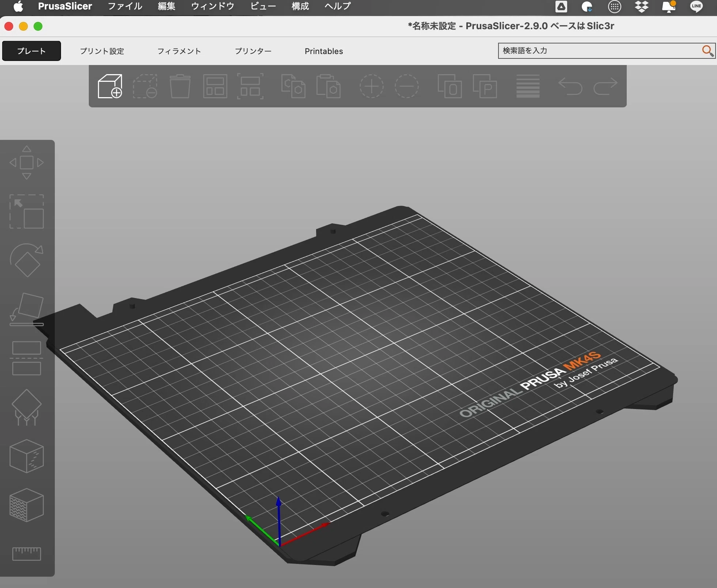Open the フィラメント tab
717x588 pixels.
coord(179,51)
